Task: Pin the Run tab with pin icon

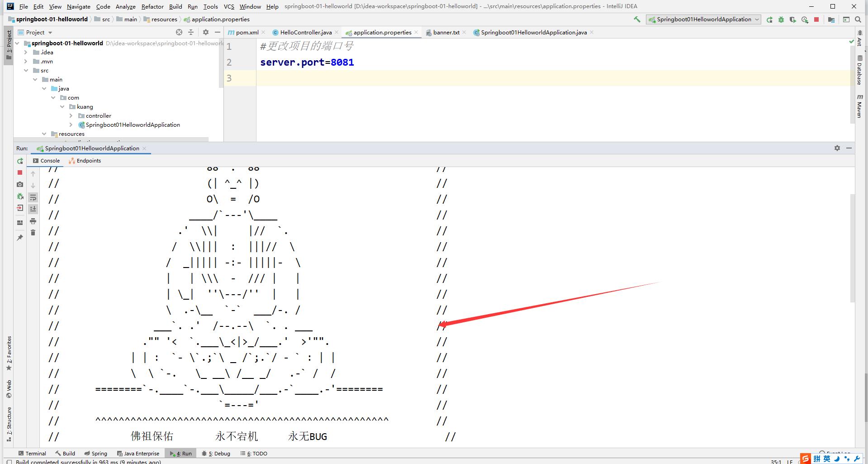Action: 20,237
